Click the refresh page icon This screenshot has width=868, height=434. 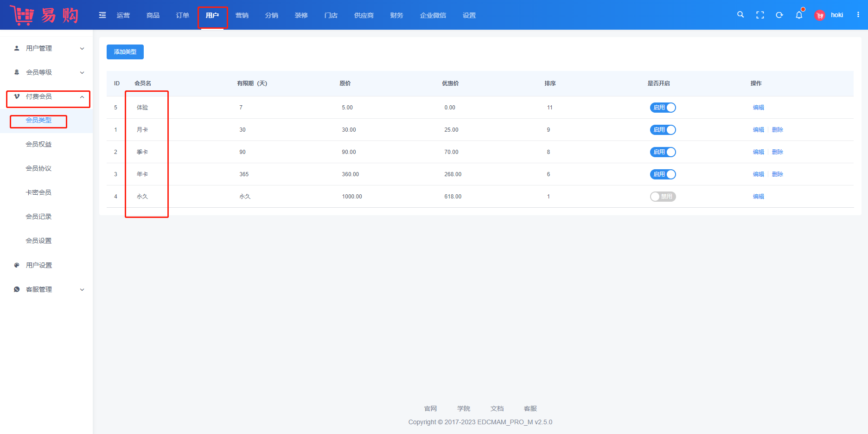pyautogui.click(x=779, y=15)
